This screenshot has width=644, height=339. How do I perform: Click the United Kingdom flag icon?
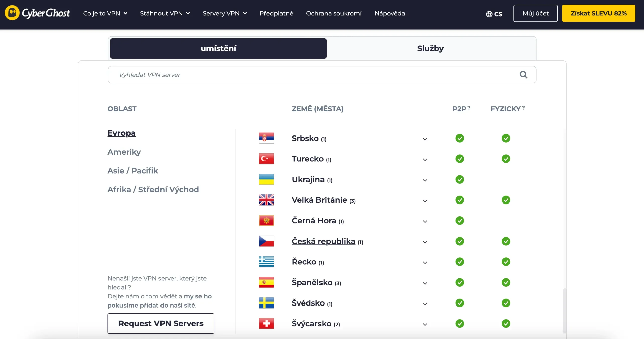click(x=266, y=200)
